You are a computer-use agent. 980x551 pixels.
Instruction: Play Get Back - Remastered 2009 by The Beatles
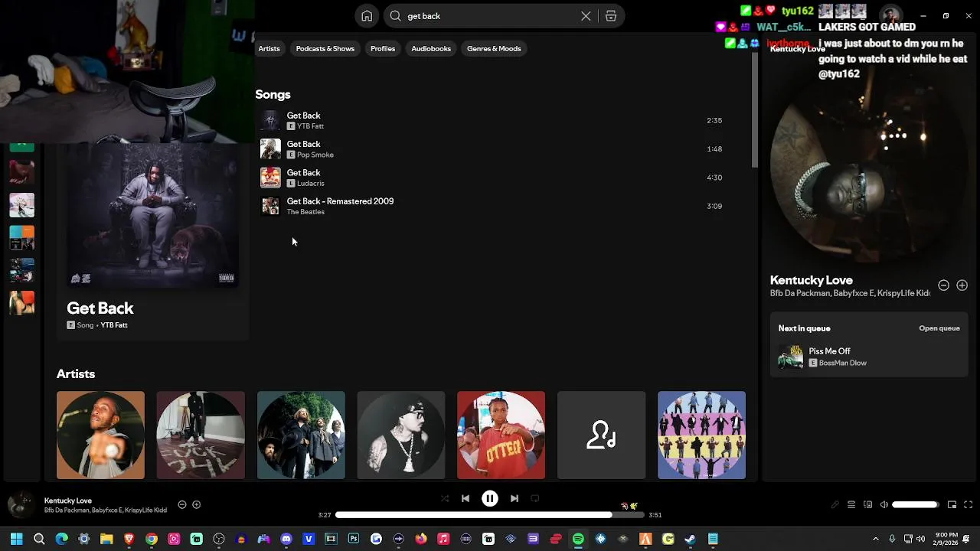click(x=491, y=206)
